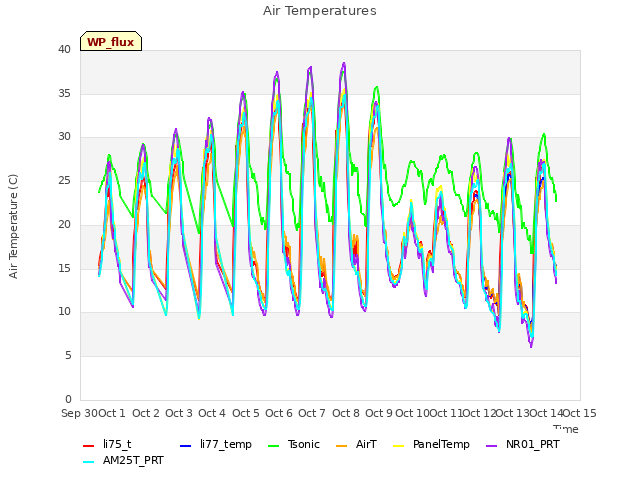Click the Oct 1 x-axis tick label

[112, 413]
